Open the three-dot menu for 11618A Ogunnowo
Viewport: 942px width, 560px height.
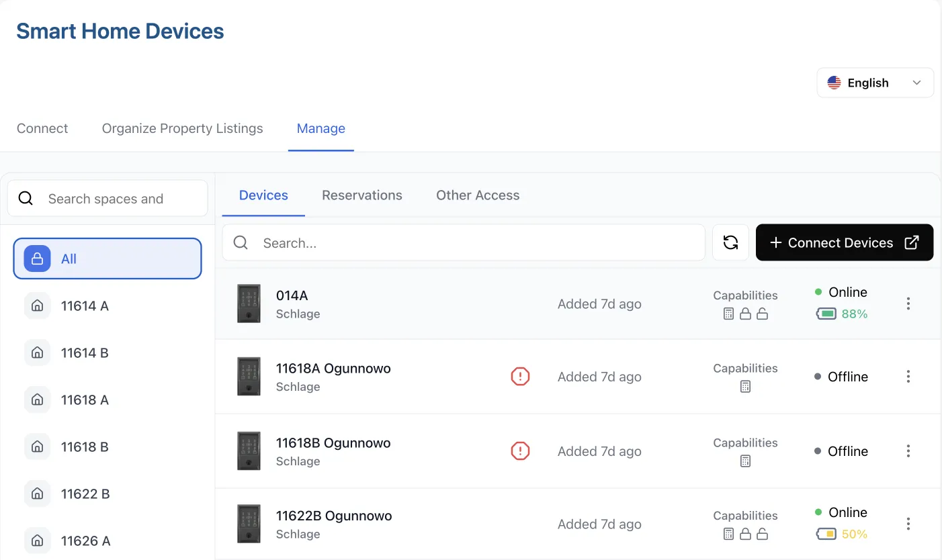coord(908,377)
